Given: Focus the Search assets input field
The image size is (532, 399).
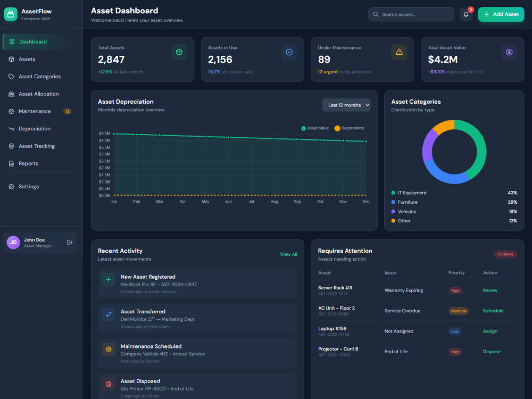Looking at the screenshot, I should click(x=411, y=14).
